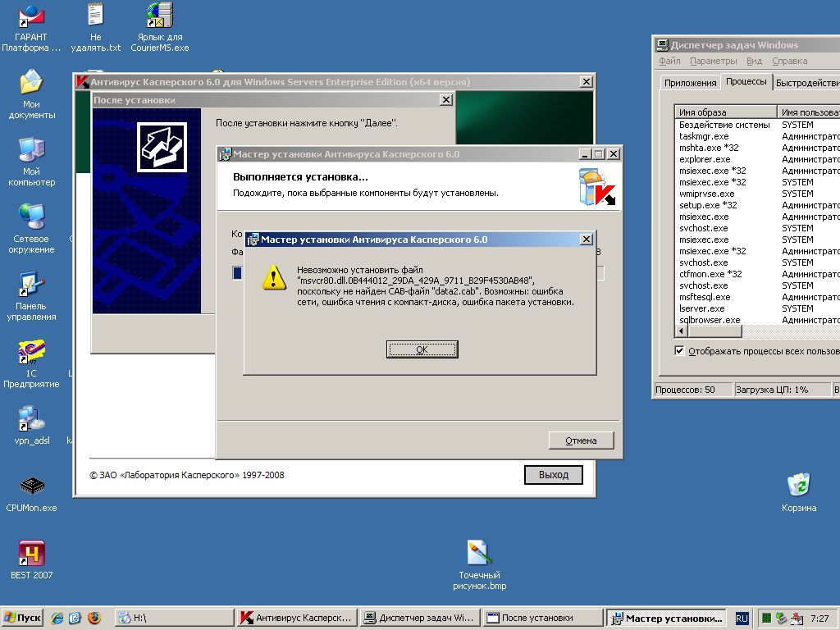The image size is (840, 630).
Task: Switch to the Быстродействие tab
Action: (806, 83)
